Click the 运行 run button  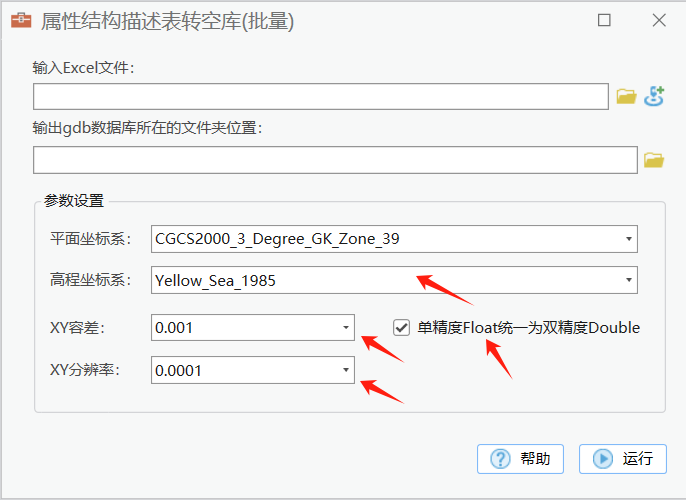[x=623, y=459]
